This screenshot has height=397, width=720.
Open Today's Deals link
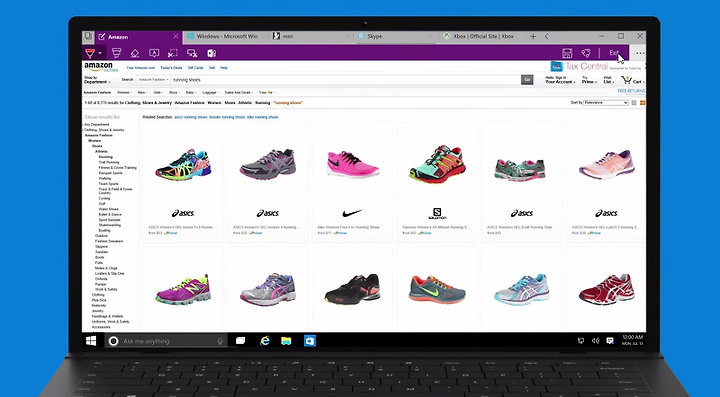tap(171, 68)
